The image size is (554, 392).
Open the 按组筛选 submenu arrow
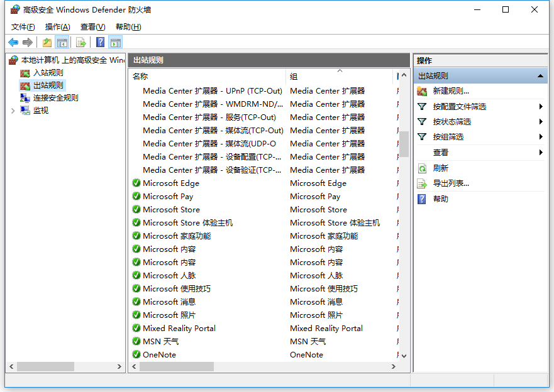(x=541, y=137)
